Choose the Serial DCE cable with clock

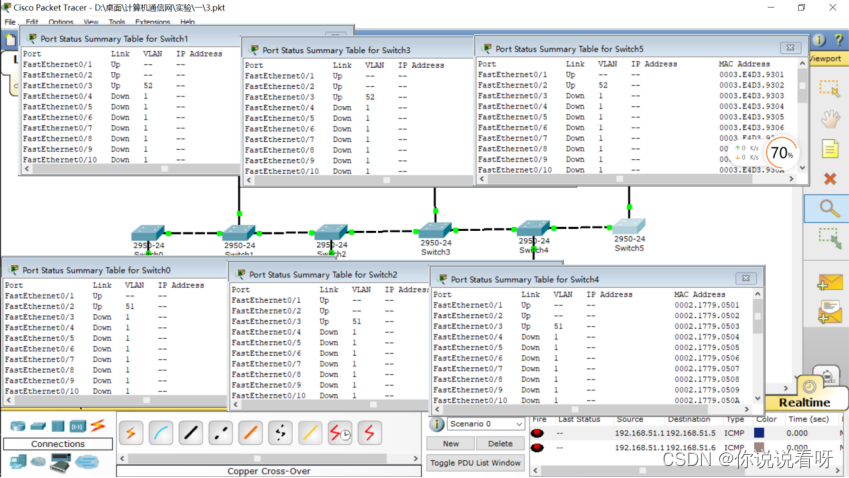(339, 433)
